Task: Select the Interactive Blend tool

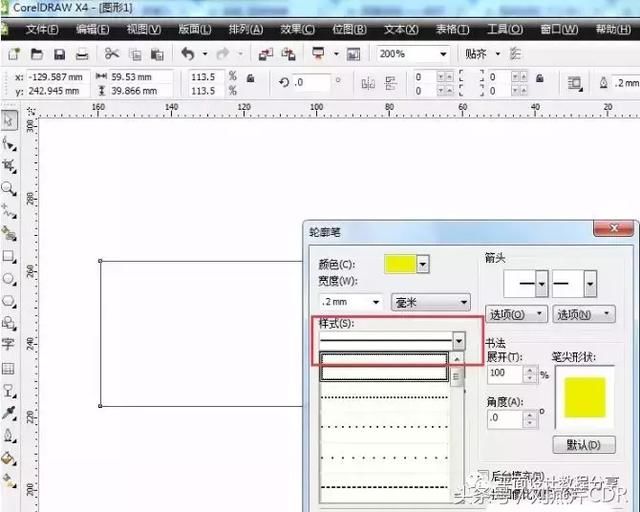Action: pyautogui.click(x=9, y=391)
